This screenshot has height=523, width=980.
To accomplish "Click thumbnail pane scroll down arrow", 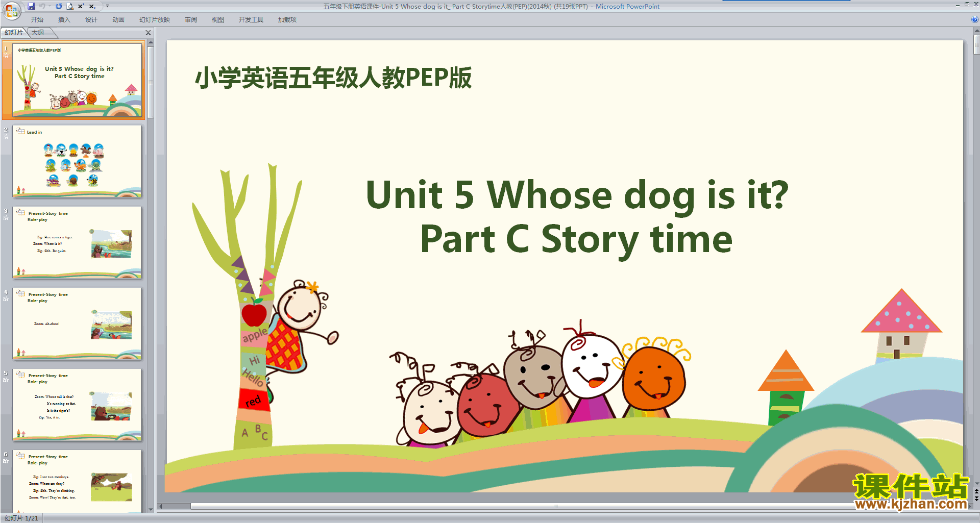I will coord(151,509).
